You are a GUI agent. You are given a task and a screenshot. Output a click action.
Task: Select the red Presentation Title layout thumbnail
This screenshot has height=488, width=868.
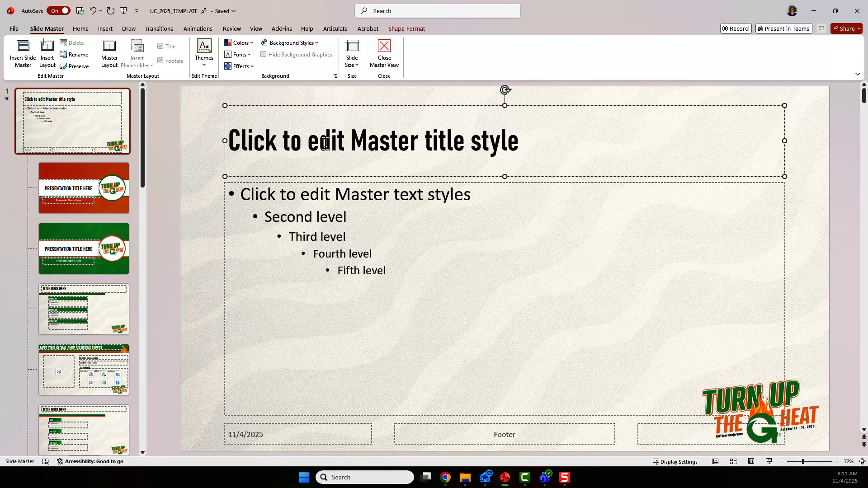(84, 188)
